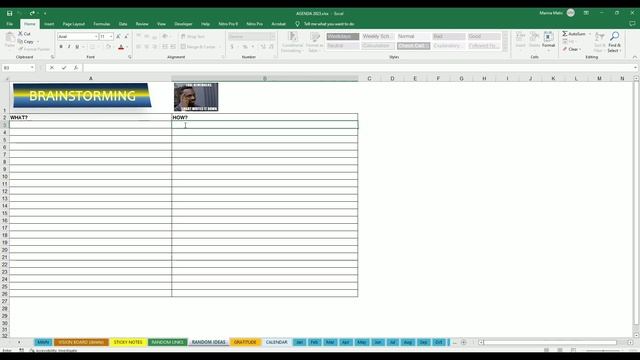Click the Insert cells icon

click(520, 37)
